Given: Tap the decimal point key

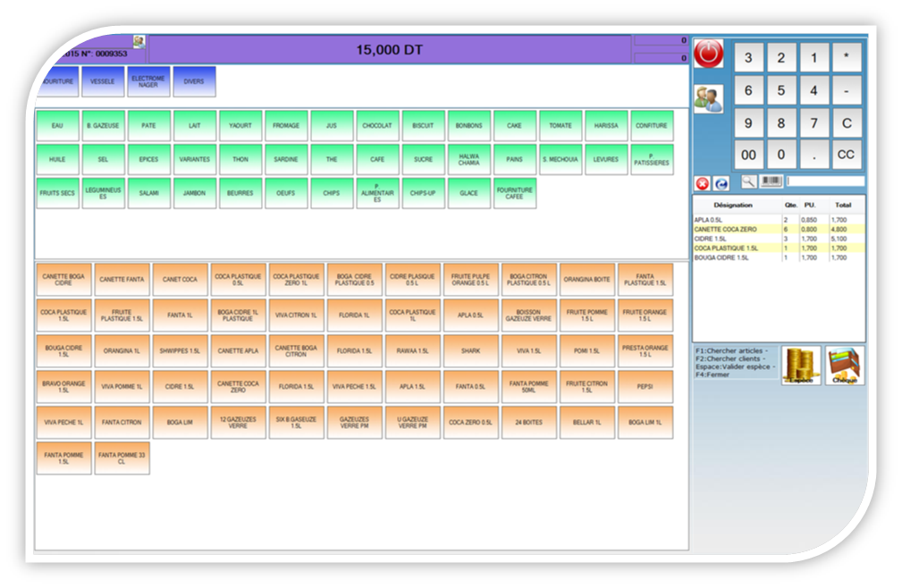Looking at the screenshot, I should pos(814,155).
